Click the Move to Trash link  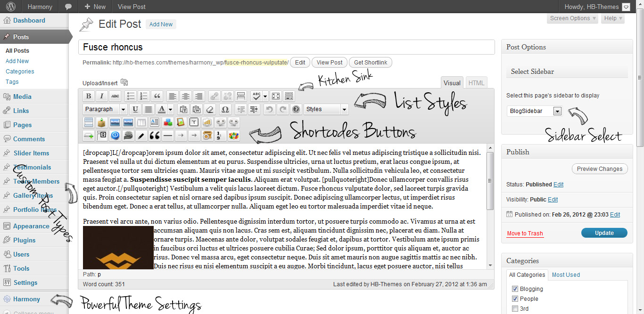click(x=525, y=233)
